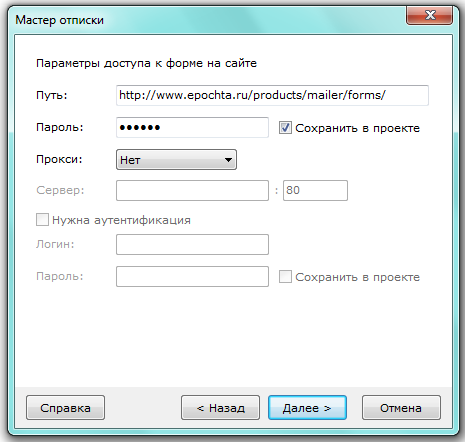465x442 pixels.
Task: Click the lower proxy Пароль input field
Action: click(x=192, y=276)
